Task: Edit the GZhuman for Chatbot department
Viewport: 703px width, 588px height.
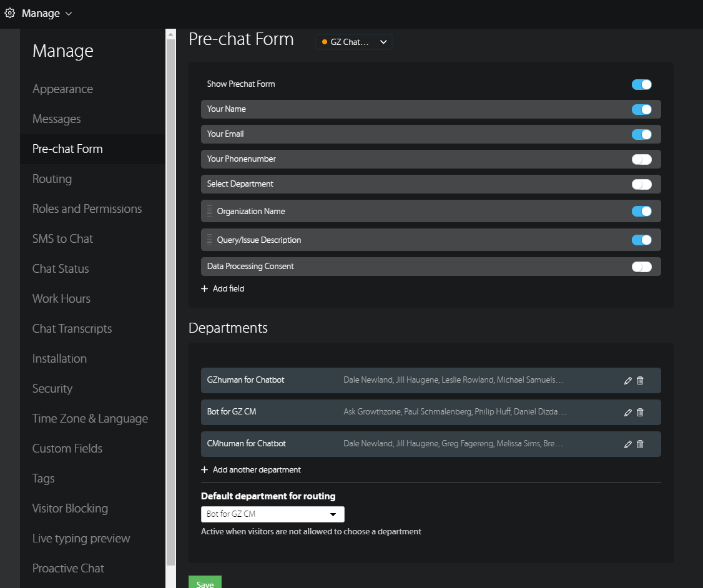Action: click(627, 381)
